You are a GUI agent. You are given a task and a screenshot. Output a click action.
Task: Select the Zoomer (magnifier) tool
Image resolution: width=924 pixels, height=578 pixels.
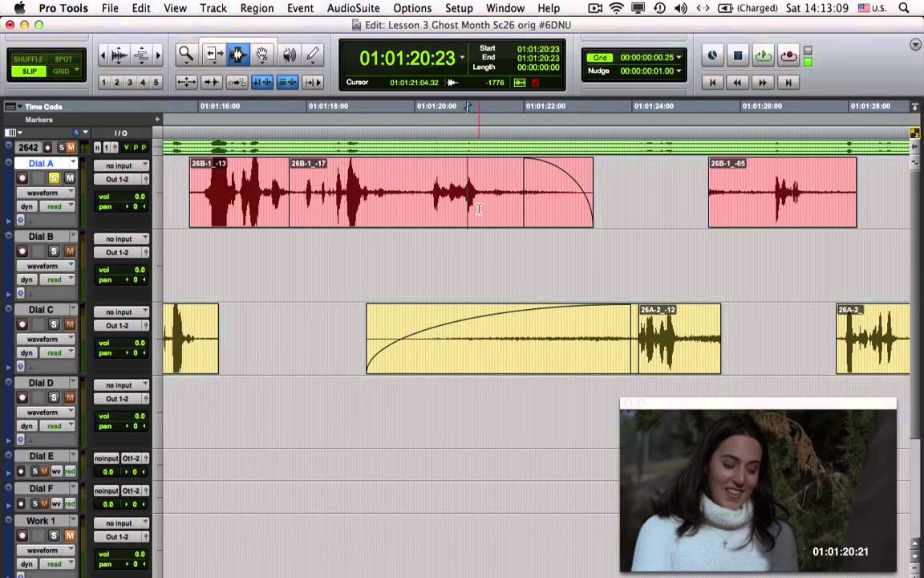point(186,55)
